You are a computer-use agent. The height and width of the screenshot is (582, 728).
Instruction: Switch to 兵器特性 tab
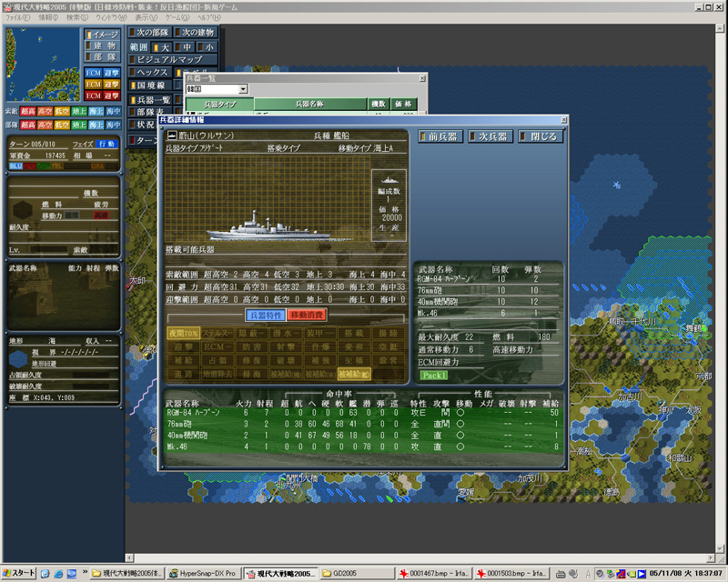point(265,316)
